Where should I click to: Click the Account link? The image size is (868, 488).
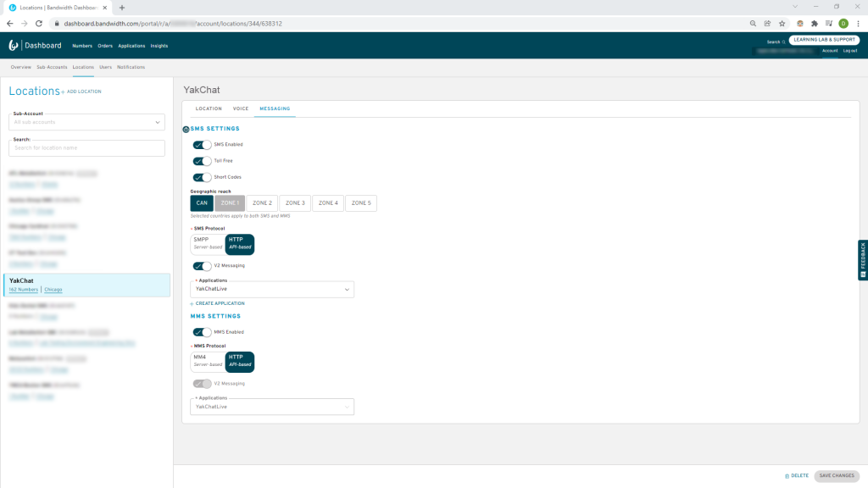point(830,51)
